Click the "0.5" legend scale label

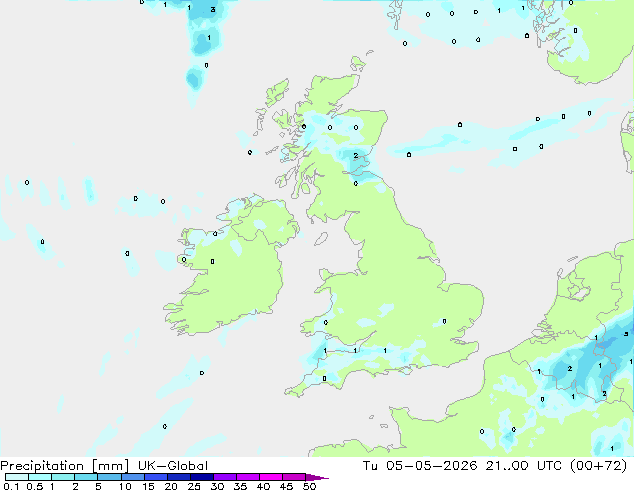tap(34, 486)
